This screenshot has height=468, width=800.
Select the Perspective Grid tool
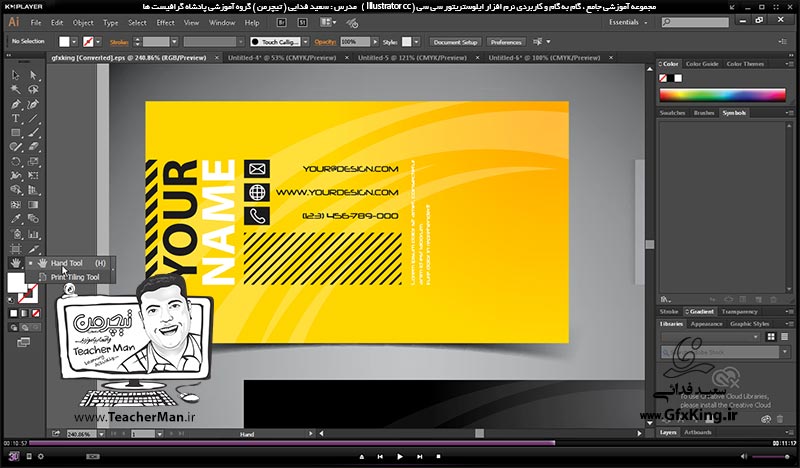click(x=33, y=190)
